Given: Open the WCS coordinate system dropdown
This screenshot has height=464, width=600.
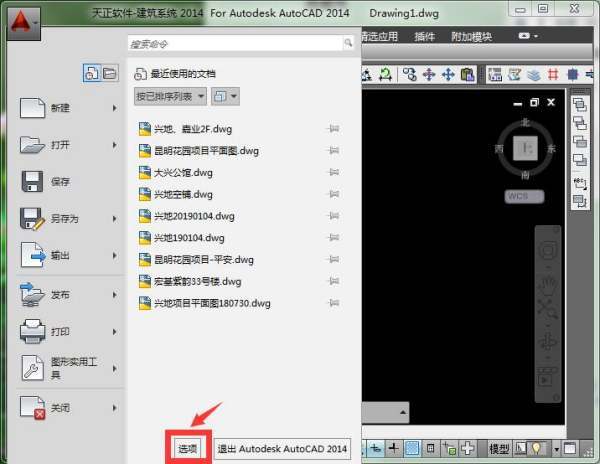Looking at the screenshot, I should [524, 196].
